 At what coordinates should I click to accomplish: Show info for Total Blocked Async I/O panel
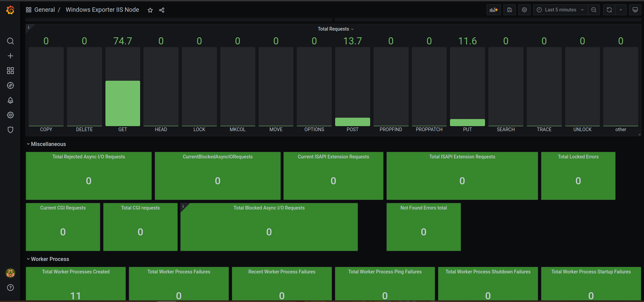[183, 206]
